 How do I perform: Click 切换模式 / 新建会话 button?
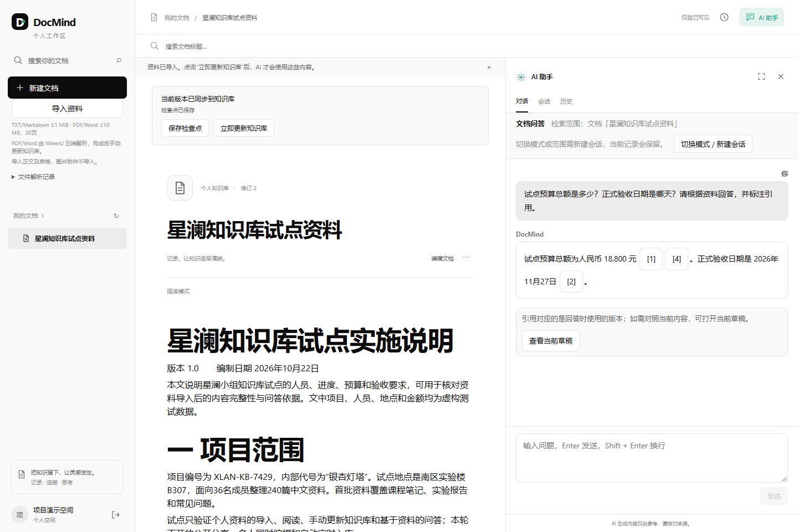(713, 144)
